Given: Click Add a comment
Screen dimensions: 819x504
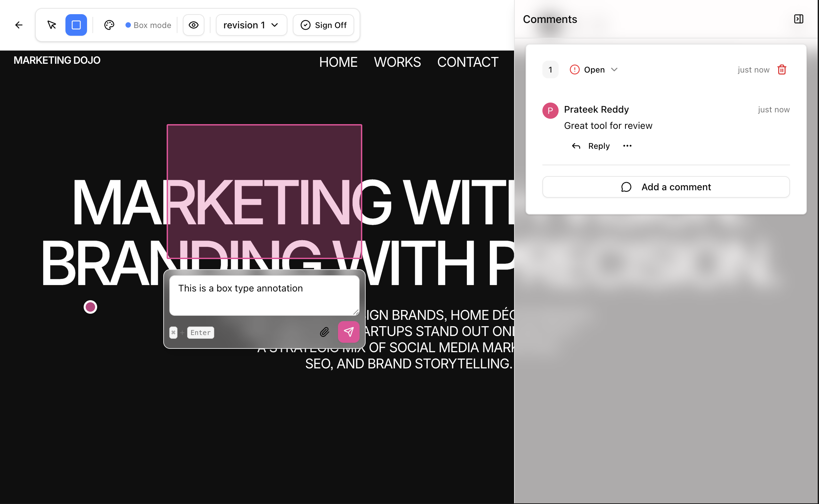Looking at the screenshot, I should point(666,187).
